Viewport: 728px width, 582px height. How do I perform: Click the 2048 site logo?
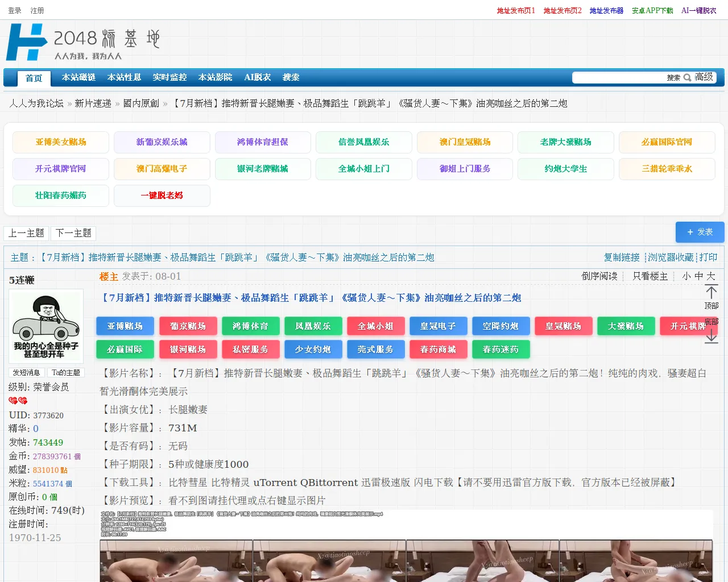click(x=83, y=42)
